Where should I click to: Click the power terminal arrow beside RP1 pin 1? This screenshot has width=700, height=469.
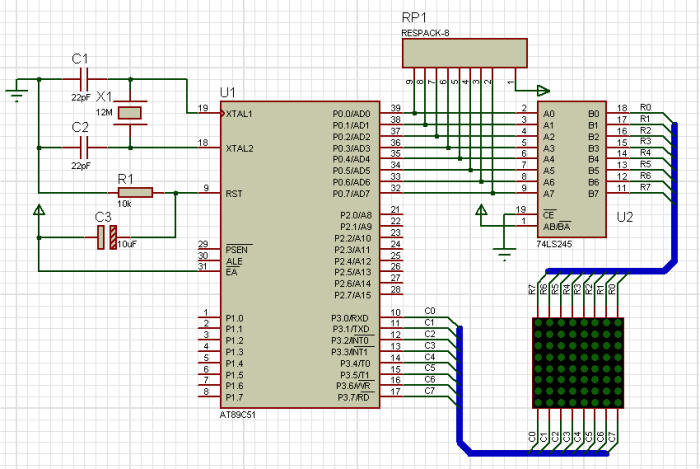click(x=543, y=91)
